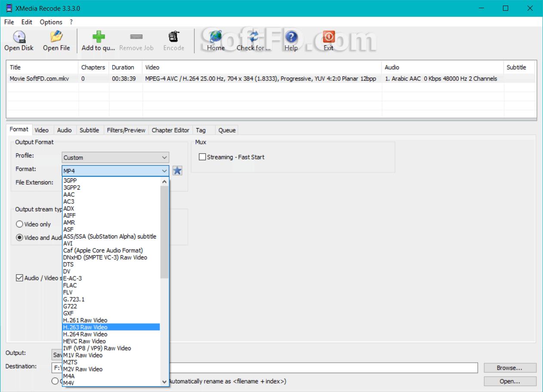Choose H.264 Raw Video in list
Viewport: 543px width, 392px height.
[111, 334]
